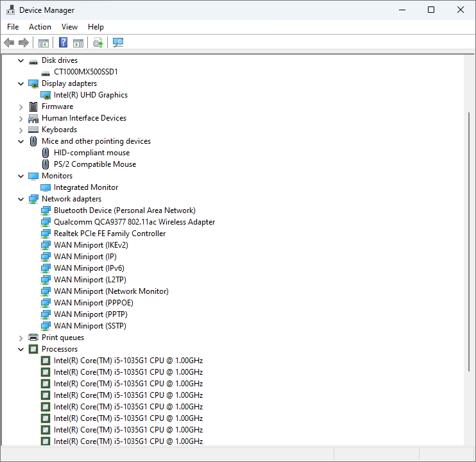Collapse the Processors node
Viewport: 476px width, 462px height.
pos(21,349)
